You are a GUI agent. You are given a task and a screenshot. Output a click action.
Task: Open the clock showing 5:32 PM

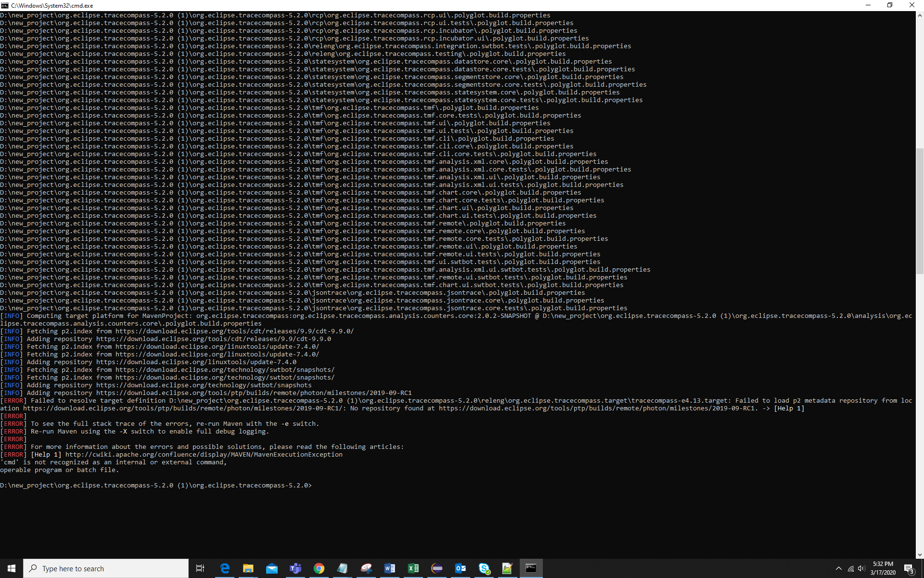pyautogui.click(x=883, y=568)
